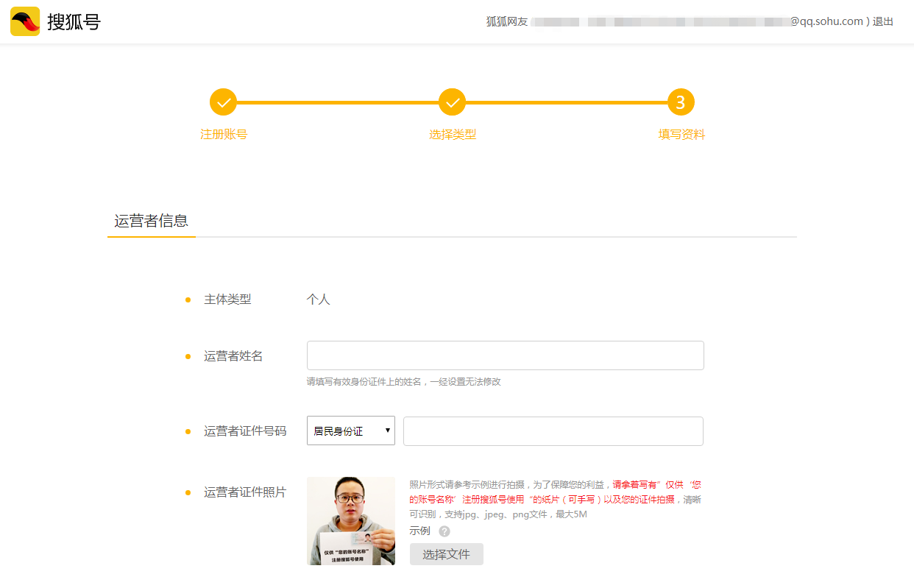
Task: Click the 示例 help question mark icon
Action: coord(444,531)
